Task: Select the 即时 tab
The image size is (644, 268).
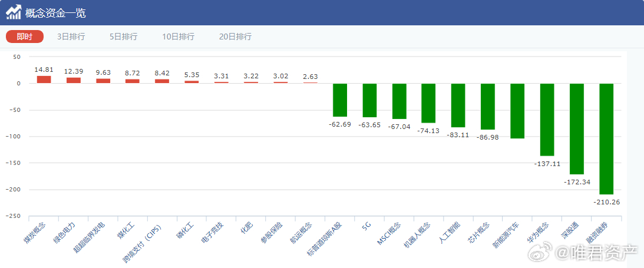Action: (x=25, y=37)
